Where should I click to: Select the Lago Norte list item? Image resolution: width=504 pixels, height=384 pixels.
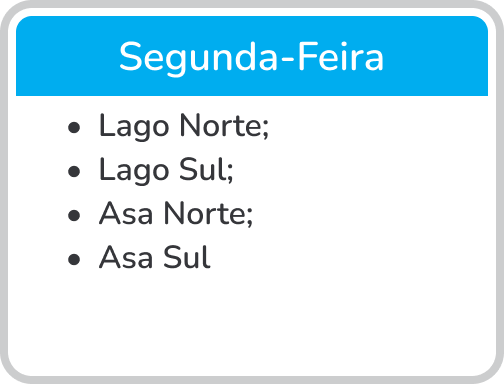184,126
